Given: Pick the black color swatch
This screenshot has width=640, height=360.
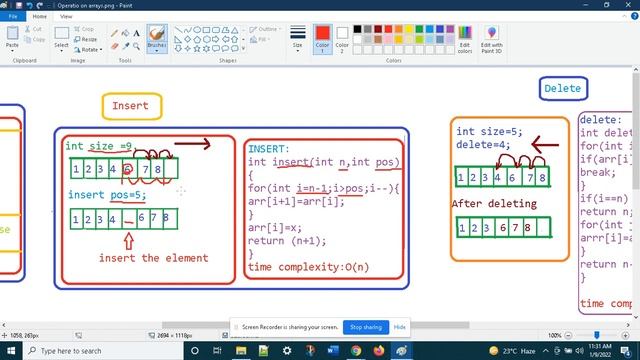Looking at the screenshot, I should point(357,29).
